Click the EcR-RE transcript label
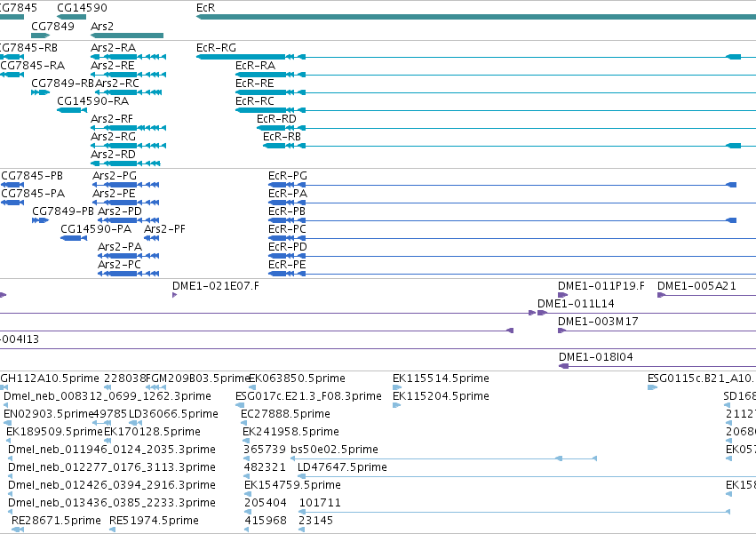Viewport: 756px width, 534px height. (255, 84)
